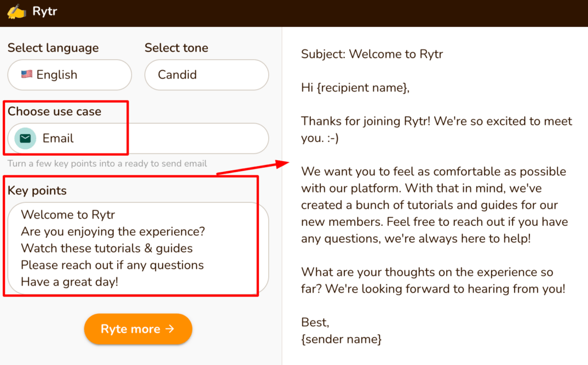Click the Subject line in the output
Image resolution: width=588 pixels, height=365 pixels.
(x=372, y=55)
